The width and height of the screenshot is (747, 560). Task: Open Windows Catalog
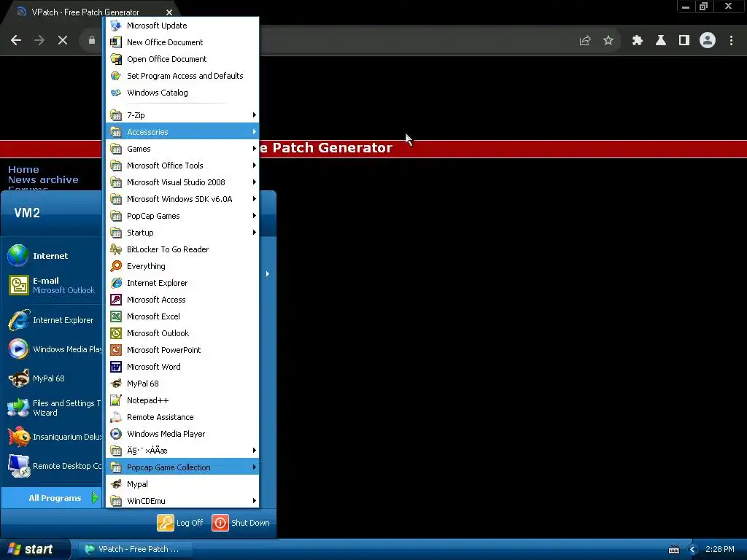[x=182, y=93]
